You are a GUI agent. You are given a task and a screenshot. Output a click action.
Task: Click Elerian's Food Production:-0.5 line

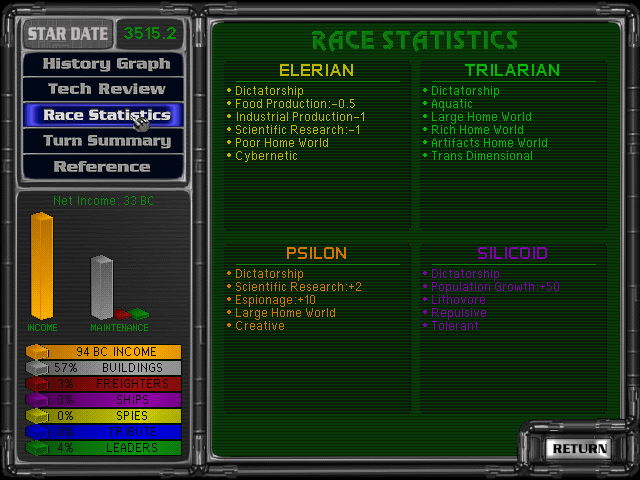click(x=295, y=104)
